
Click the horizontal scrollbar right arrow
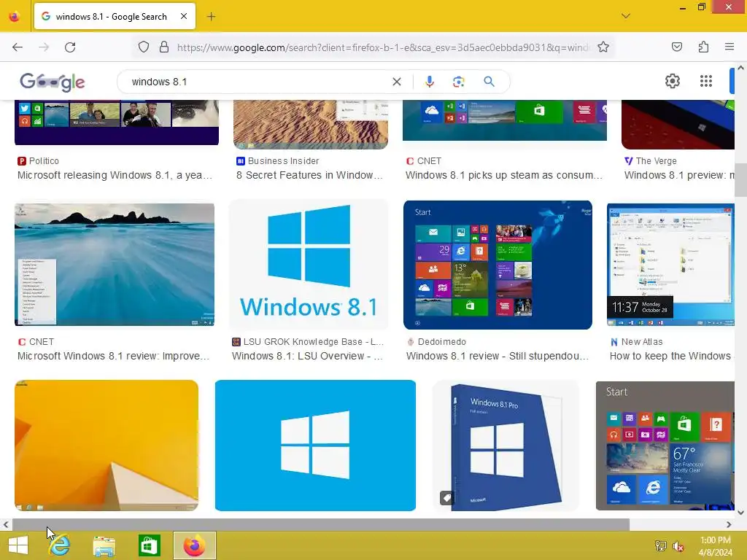tap(729, 525)
